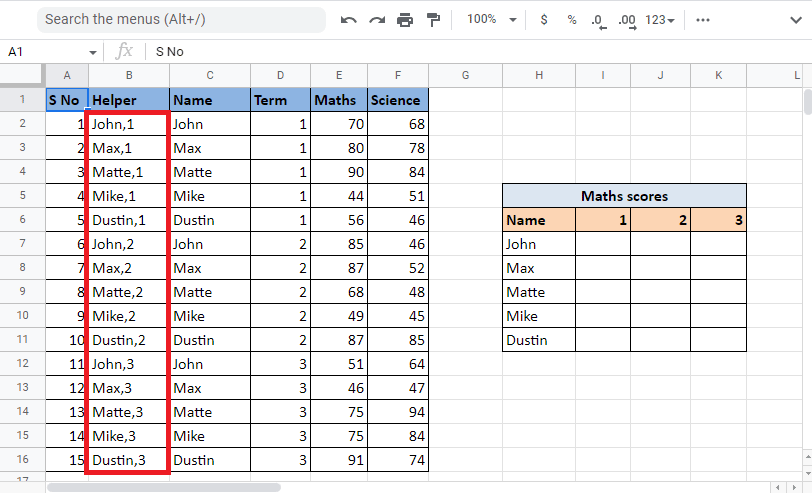Click the Redo icon
Image resolution: width=812 pixels, height=493 pixels.
point(377,20)
